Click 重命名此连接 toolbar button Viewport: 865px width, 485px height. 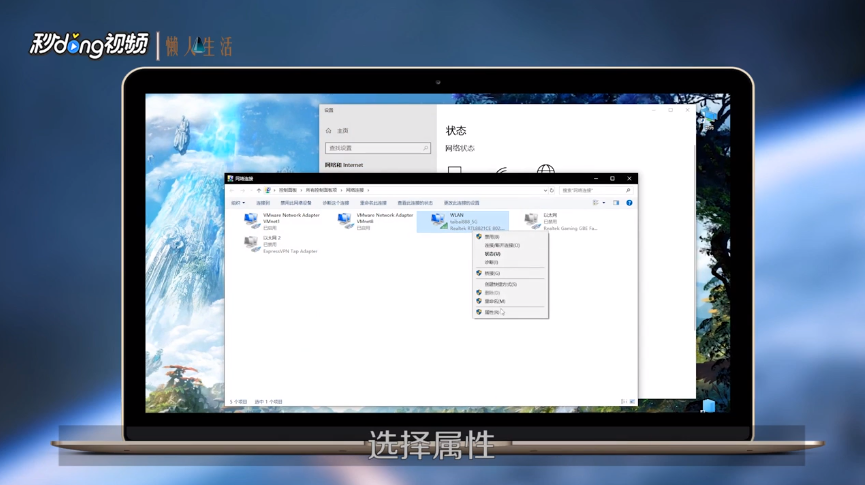[373, 203]
